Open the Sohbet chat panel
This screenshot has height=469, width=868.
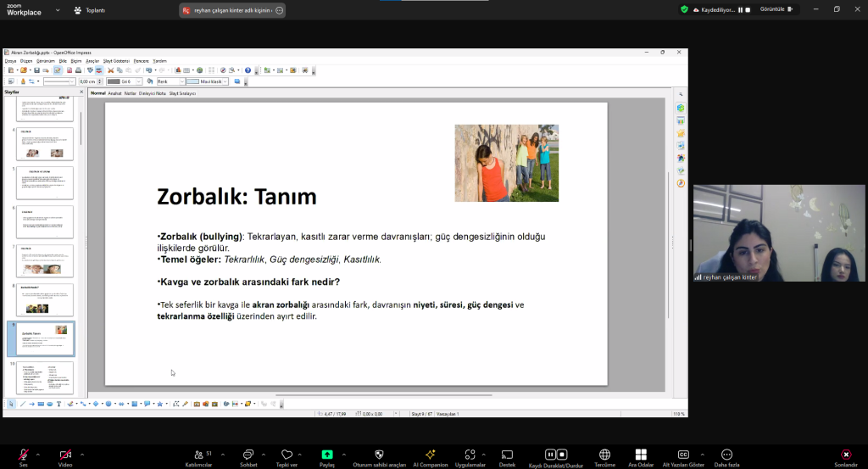pos(248,455)
